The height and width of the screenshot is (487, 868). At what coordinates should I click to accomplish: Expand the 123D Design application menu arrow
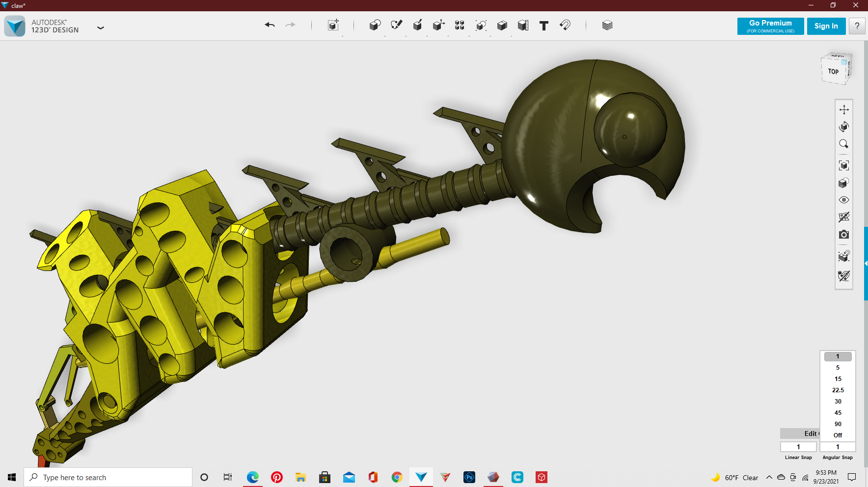click(101, 28)
